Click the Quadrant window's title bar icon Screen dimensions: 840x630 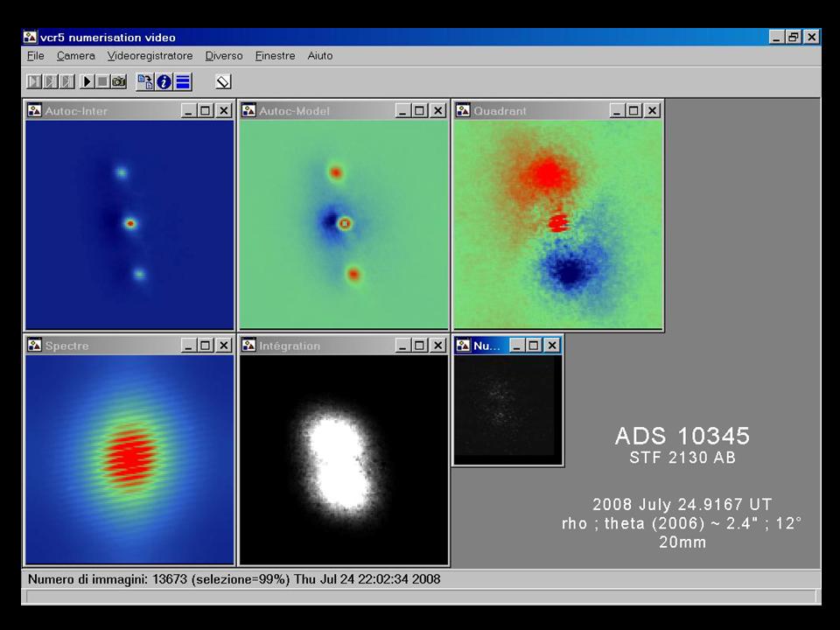pos(463,111)
